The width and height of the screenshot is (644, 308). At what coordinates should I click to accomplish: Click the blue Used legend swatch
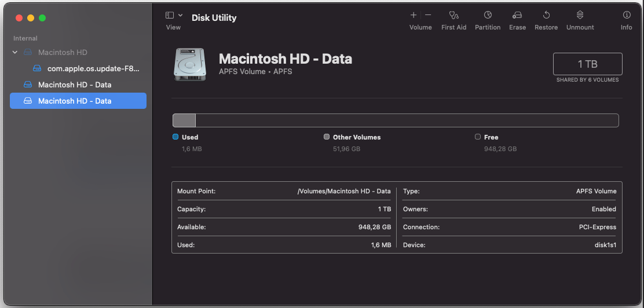click(x=175, y=137)
